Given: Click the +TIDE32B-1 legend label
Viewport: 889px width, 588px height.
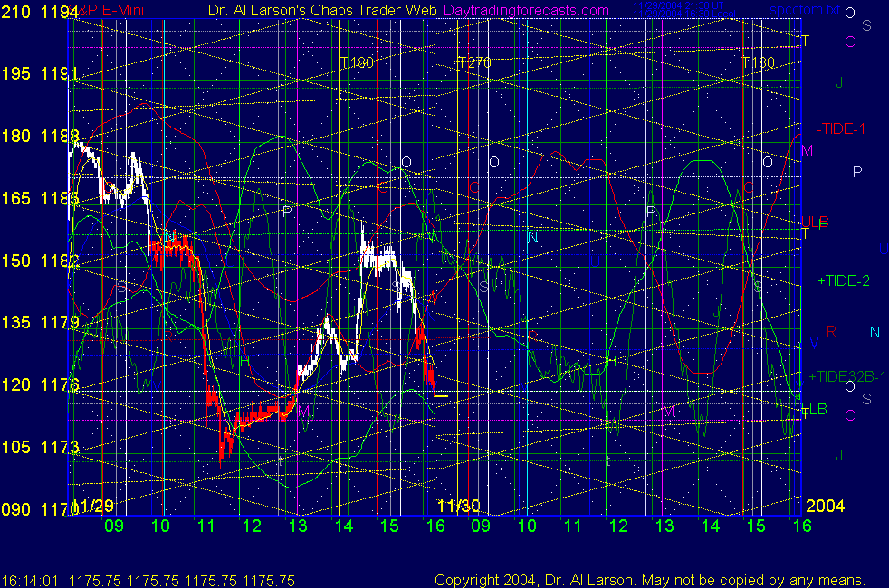Looking at the screenshot, I should coord(847,376).
